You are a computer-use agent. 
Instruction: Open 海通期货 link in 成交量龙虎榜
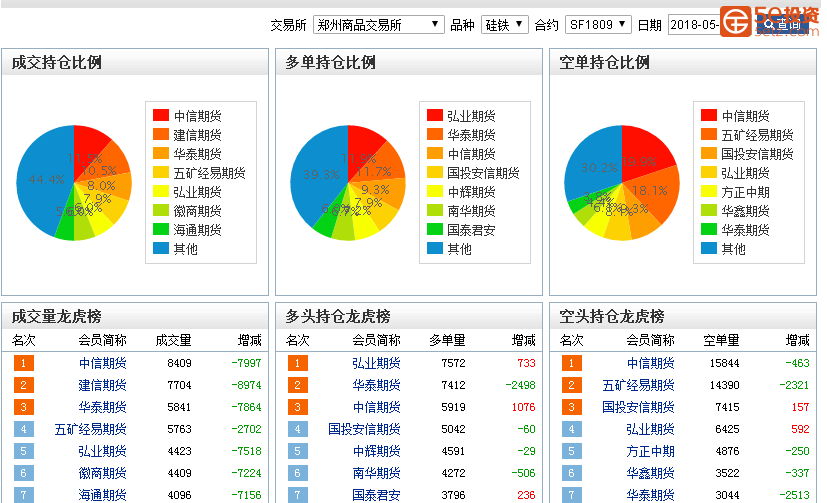click(x=102, y=495)
